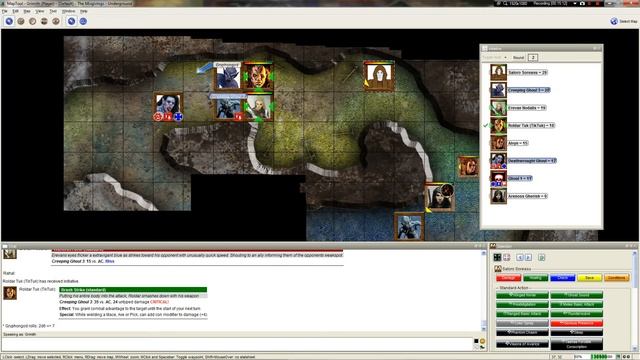
Task: Click the black grid icon in Selection panel
Action: click(x=497, y=257)
